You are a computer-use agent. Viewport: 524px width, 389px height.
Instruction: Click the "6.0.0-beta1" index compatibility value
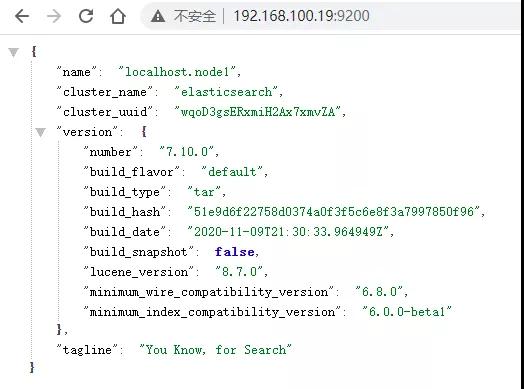click(407, 312)
